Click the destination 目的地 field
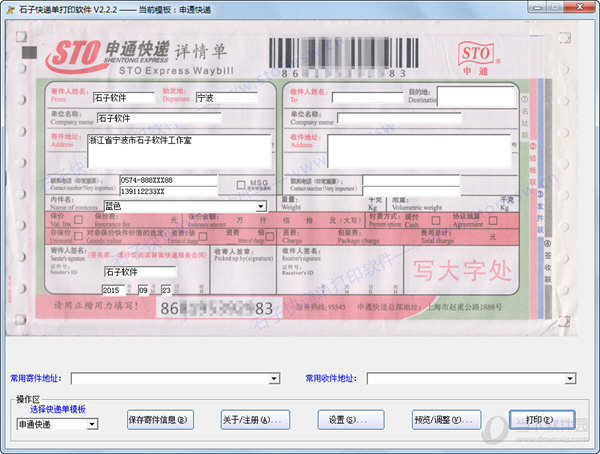Viewport: 600px width, 454px height. [476, 96]
